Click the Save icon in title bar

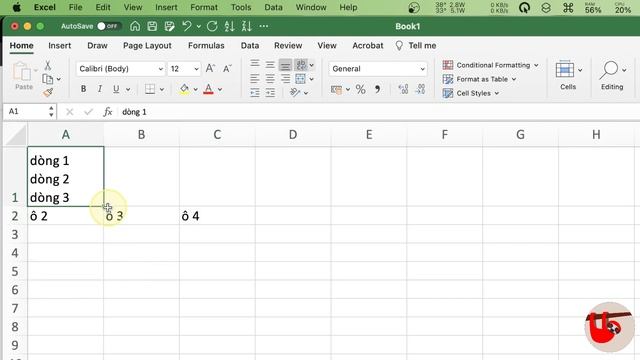coord(152,27)
